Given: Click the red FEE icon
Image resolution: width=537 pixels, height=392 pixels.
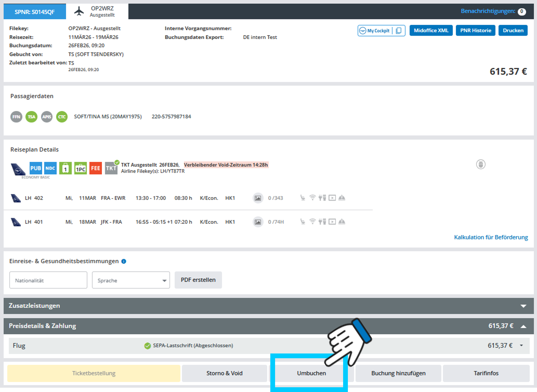Looking at the screenshot, I should pos(95,168).
